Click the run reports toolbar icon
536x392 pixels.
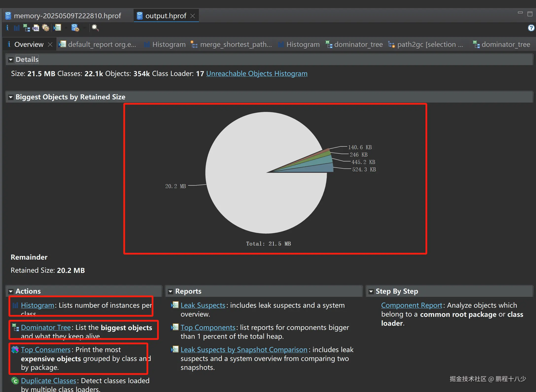point(57,28)
